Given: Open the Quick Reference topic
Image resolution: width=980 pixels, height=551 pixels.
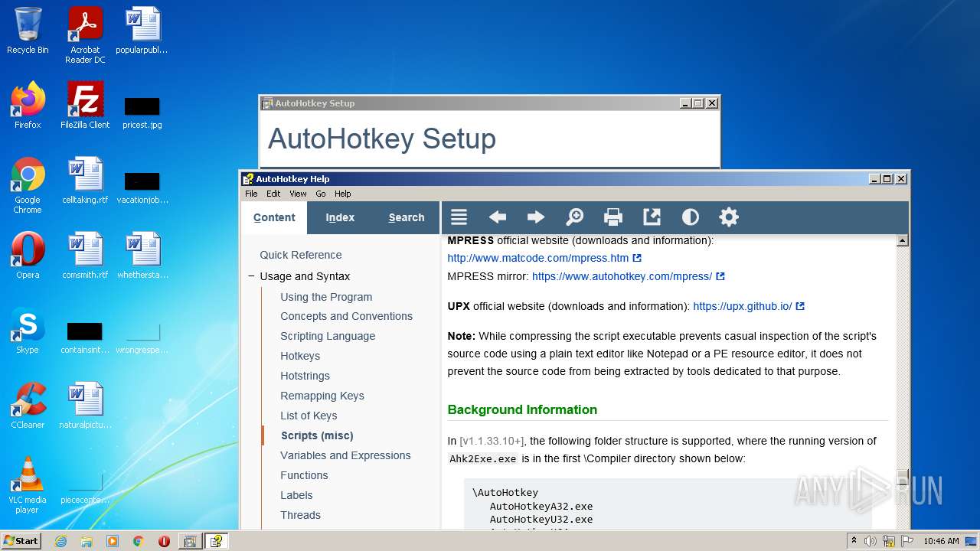Looking at the screenshot, I should (301, 255).
